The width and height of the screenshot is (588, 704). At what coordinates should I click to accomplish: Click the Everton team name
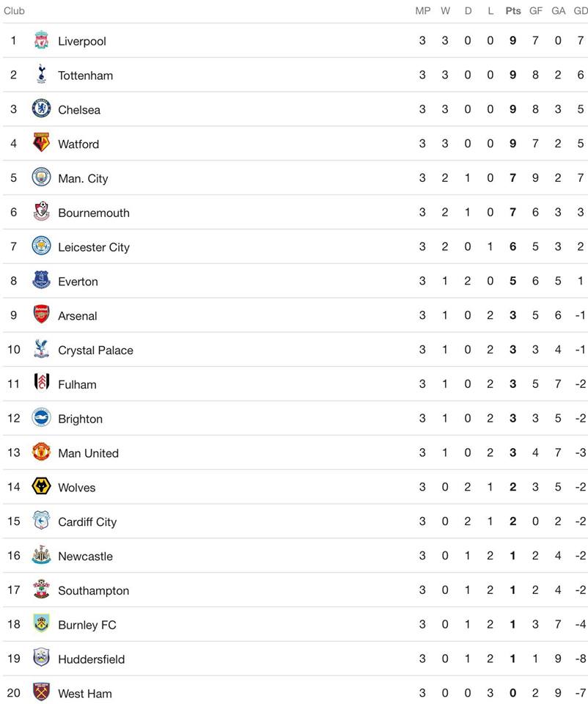coord(78,282)
